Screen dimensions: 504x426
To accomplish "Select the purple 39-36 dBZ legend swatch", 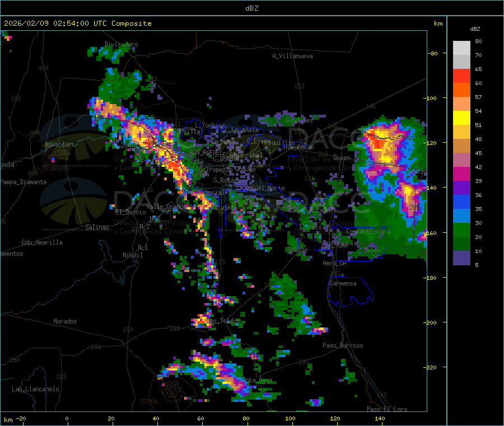I will (461, 188).
